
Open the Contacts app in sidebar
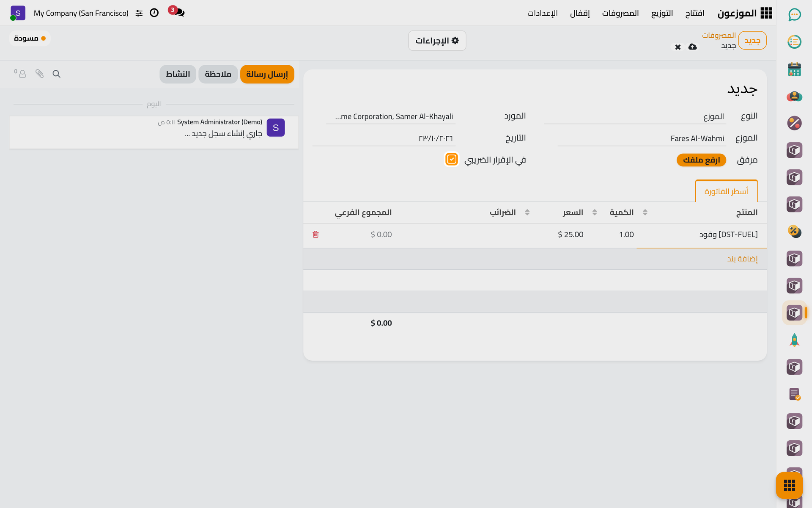(x=794, y=96)
